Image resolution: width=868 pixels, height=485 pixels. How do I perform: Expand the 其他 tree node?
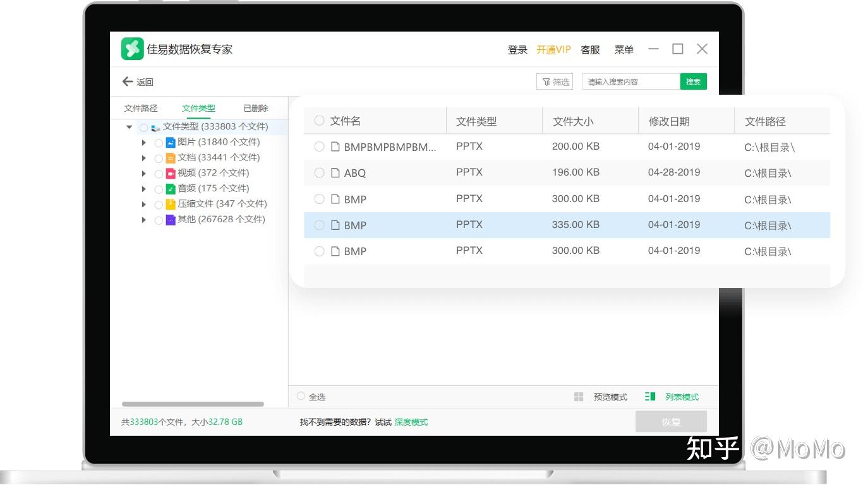pos(145,220)
